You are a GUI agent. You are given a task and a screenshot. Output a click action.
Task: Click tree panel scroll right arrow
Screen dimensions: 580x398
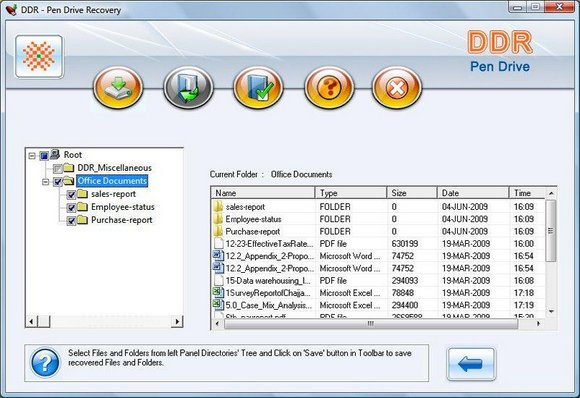pyautogui.click(x=177, y=321)
